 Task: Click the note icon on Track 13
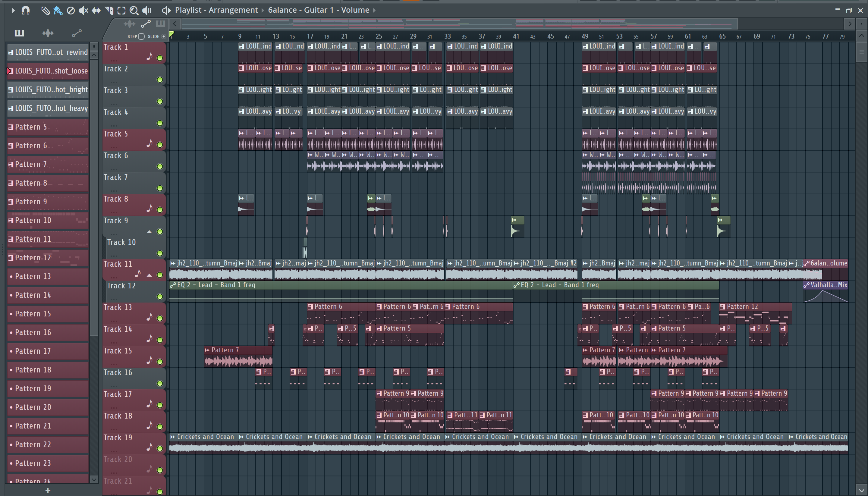coord(149,317)
